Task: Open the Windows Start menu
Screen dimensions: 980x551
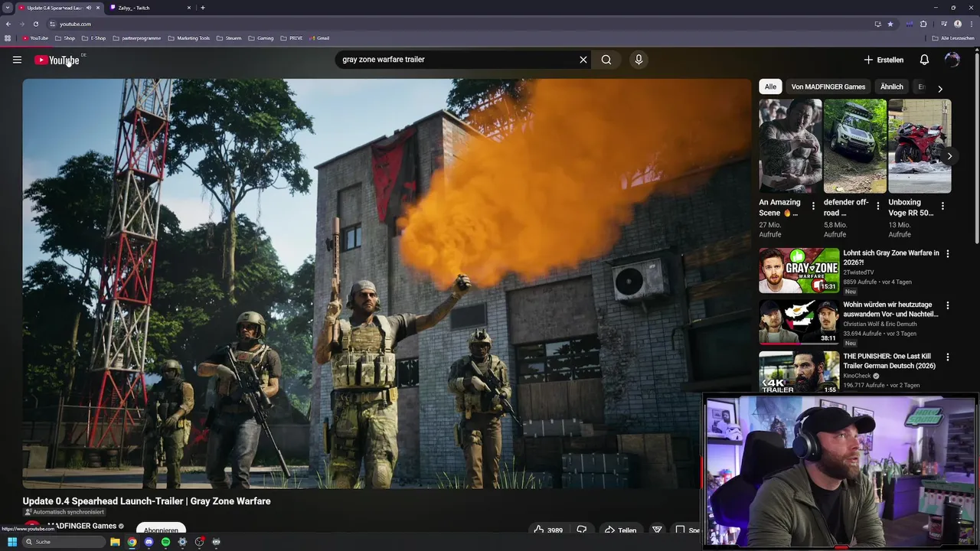Action: point(11,542)
